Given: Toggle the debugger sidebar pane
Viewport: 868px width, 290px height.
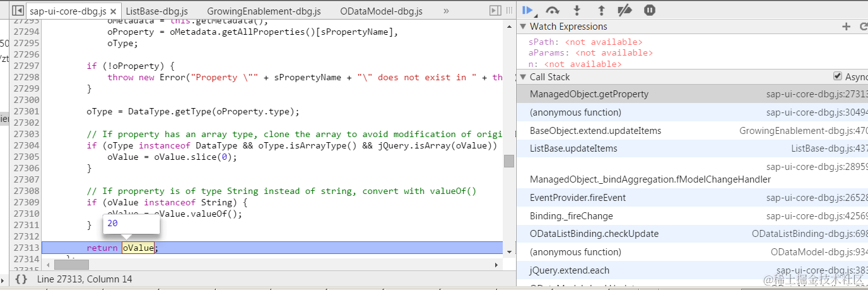Looking at the screenshot, I should tap(495, 11).
